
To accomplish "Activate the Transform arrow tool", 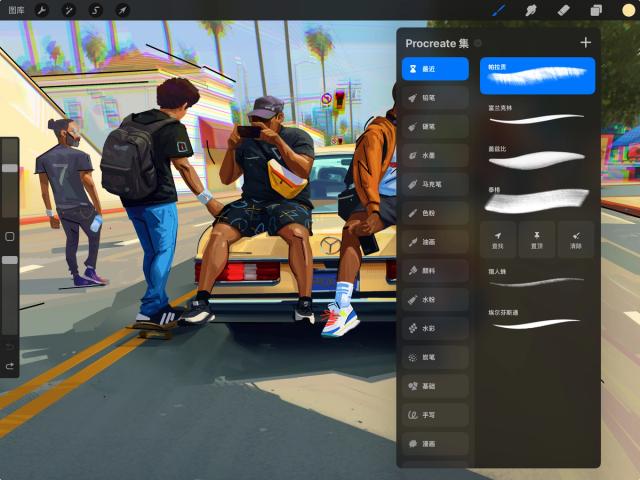I will tap(122, 10).
